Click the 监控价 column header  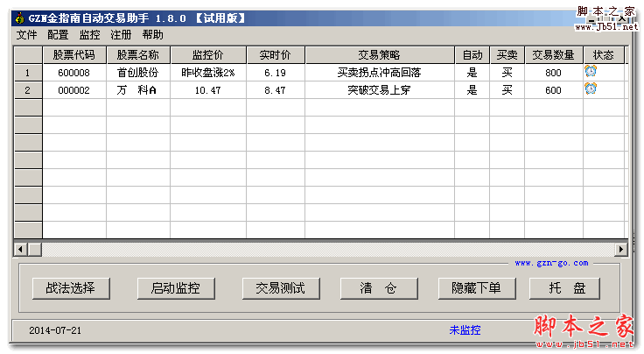[208, 55]
